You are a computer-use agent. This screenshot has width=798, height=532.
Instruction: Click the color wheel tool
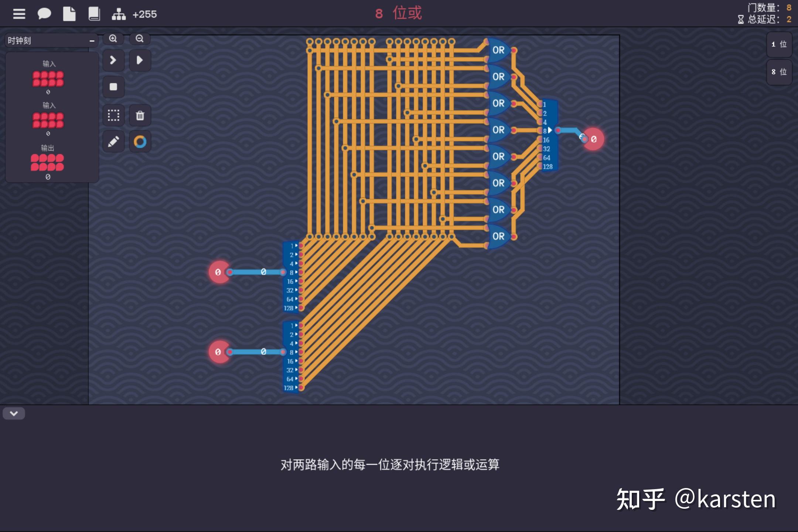click(140, 141)
